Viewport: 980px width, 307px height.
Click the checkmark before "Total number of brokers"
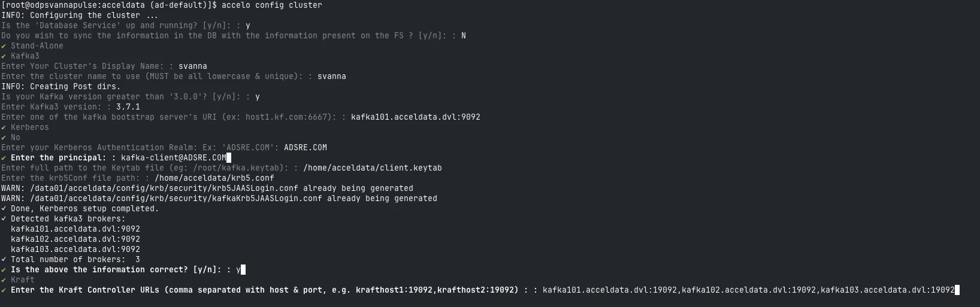[x=4, y=260]
